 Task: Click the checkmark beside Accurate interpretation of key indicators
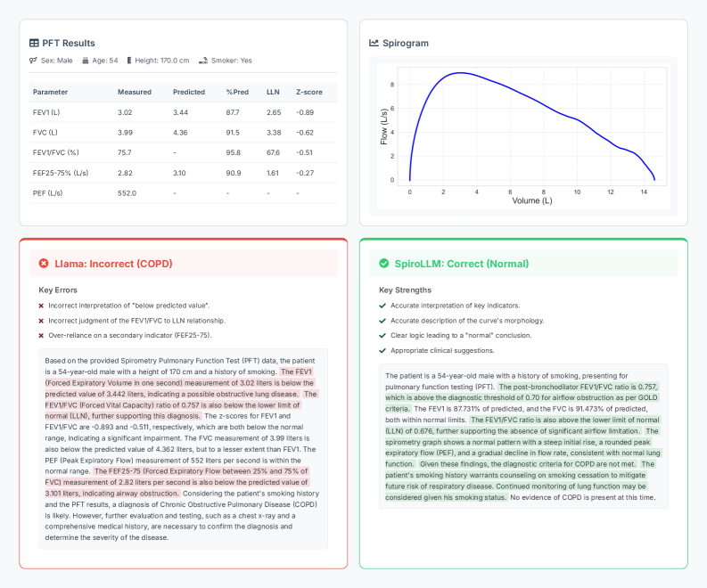[x=382, y=306]
